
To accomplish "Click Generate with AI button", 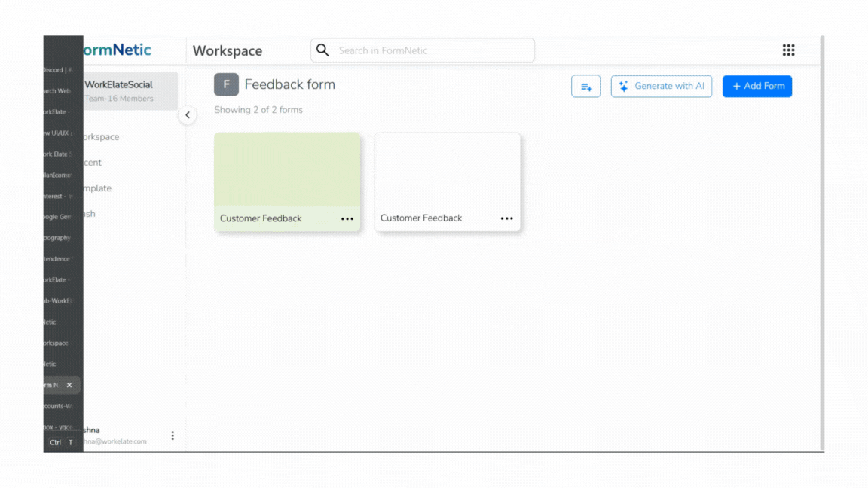I will (x=661, y=87).
